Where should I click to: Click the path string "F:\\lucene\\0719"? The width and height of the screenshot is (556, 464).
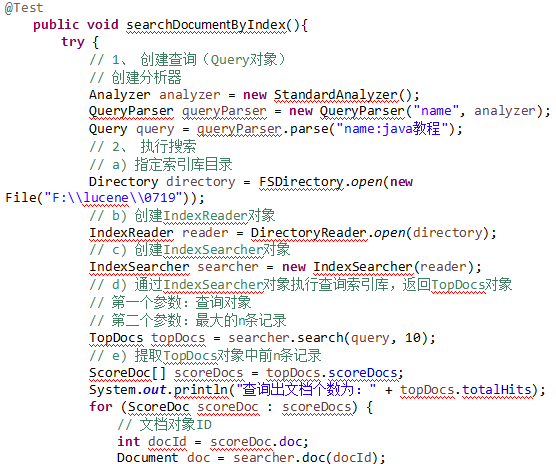pos(113,197)
